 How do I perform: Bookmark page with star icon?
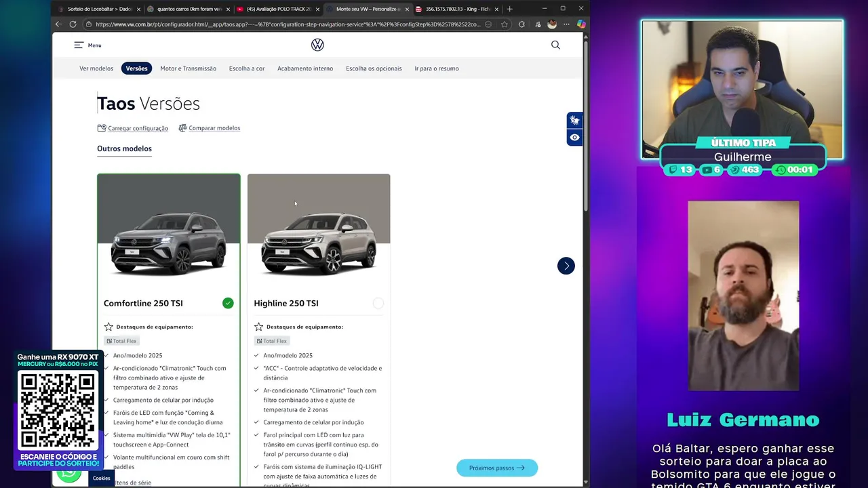pos(505,24)
